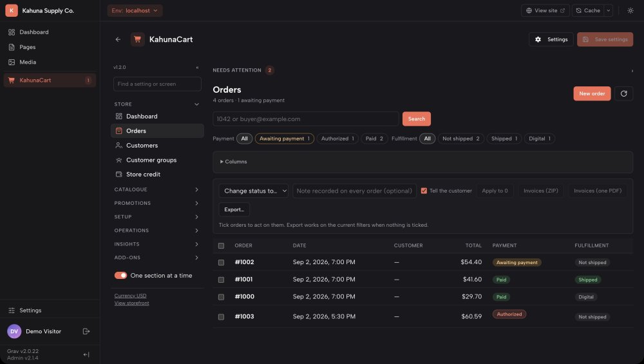
Task: Open Change status to... dropdown
Action: tap(253, 191)
